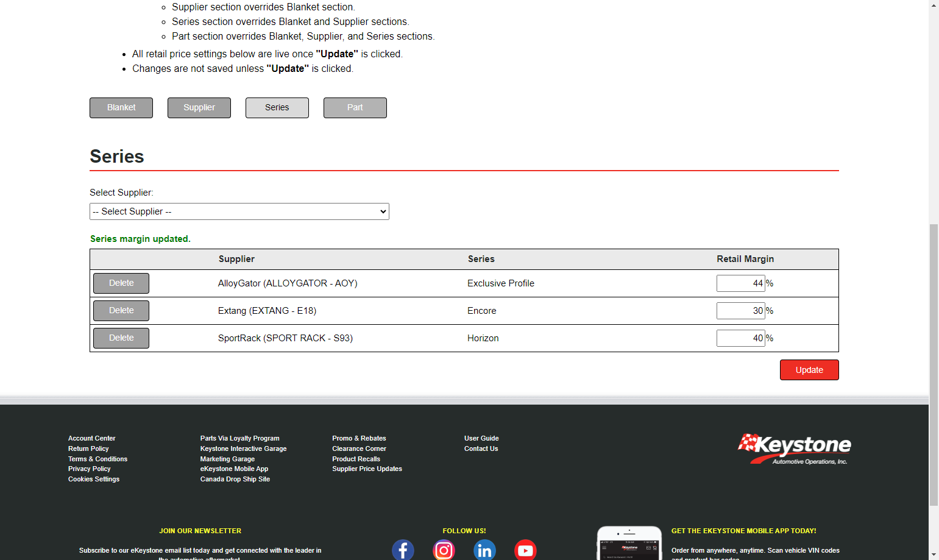Open Canada Drop Ship Site link
The width and height of the screenshot is (939, 560).
[235, 479]
